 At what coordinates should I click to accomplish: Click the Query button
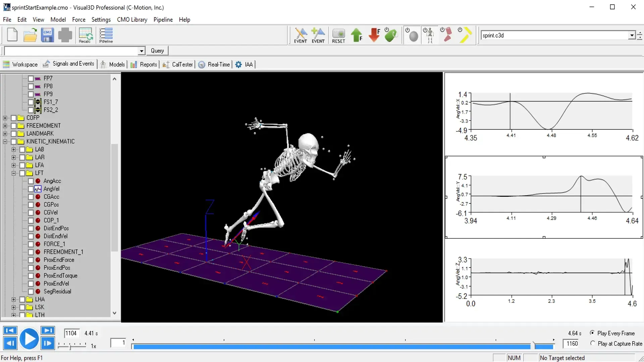point(157,51)
